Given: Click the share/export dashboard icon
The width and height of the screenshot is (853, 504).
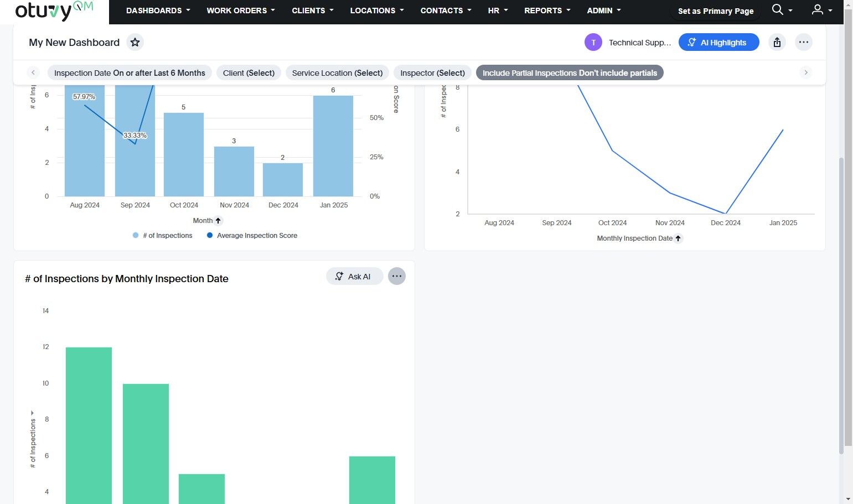Looking at the screenshot, I should point(777,43).
